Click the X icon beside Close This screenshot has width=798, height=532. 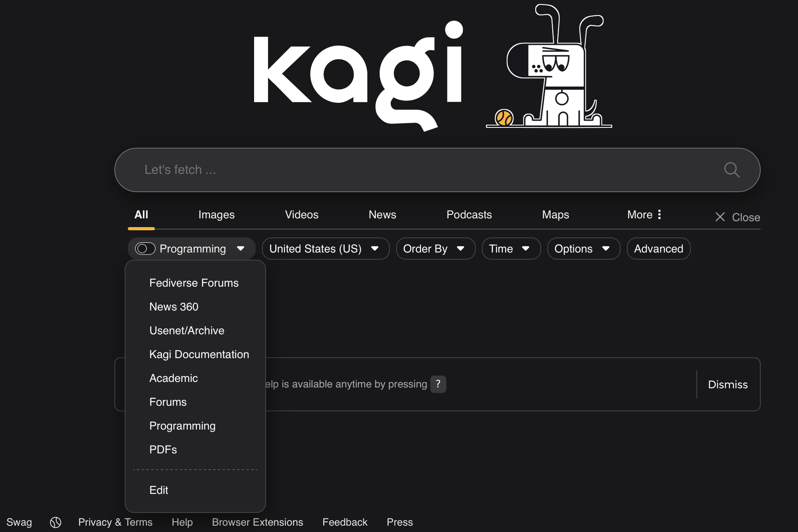tap(720, 217)
